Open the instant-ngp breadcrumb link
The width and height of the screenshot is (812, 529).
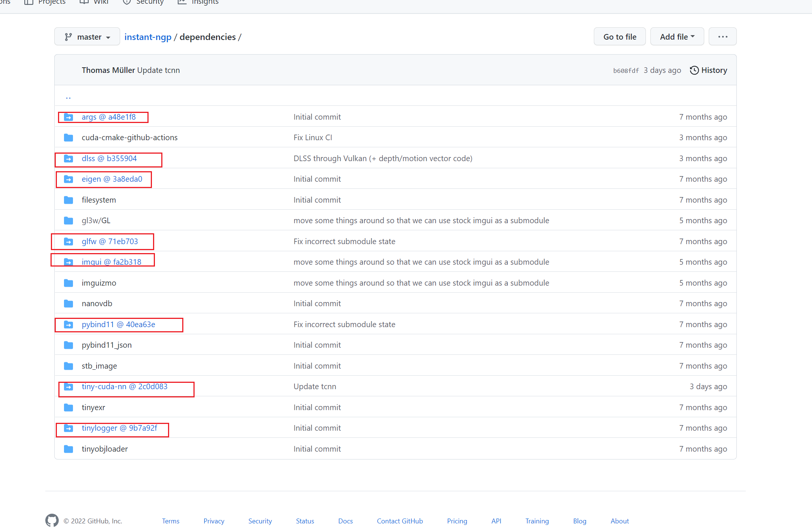click(148, 37)
